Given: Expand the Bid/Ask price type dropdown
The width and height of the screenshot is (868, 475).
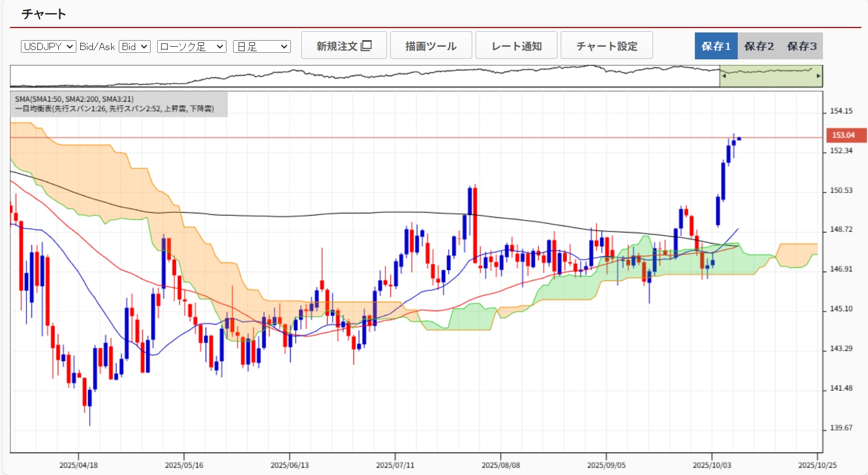Looking at the screenshot, I should point(135,47).
